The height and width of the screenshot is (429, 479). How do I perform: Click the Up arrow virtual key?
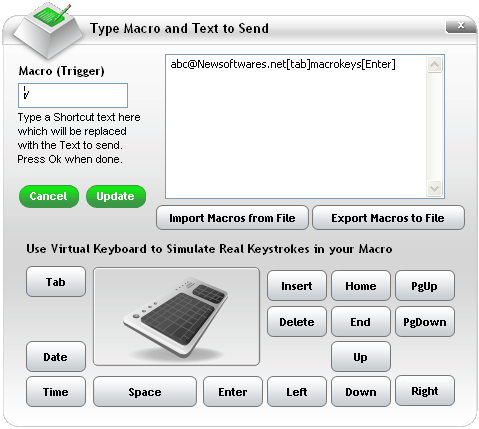[361, 357]
